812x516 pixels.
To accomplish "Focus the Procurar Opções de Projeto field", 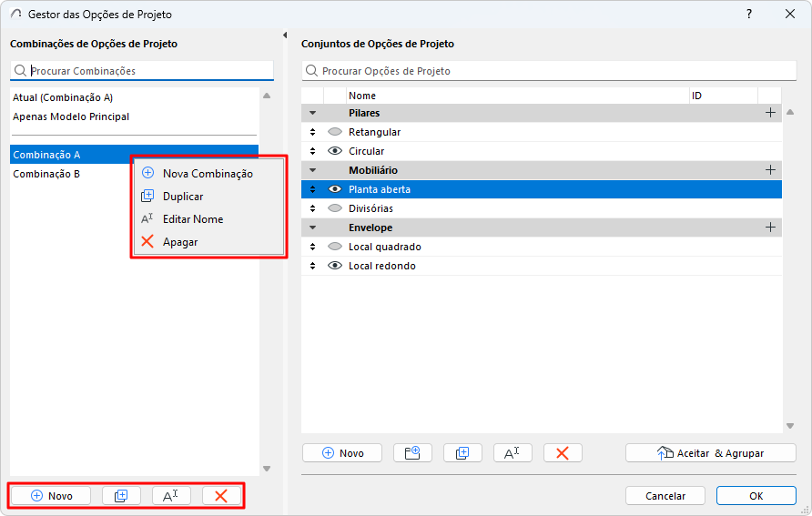I will (x=546, y=71).
